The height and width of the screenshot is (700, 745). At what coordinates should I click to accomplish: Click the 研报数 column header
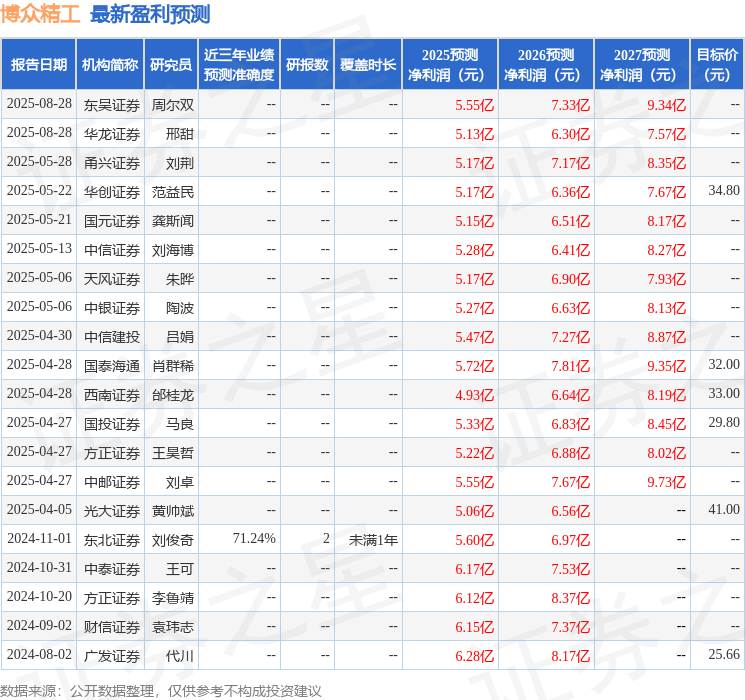[x=307, y=65]
